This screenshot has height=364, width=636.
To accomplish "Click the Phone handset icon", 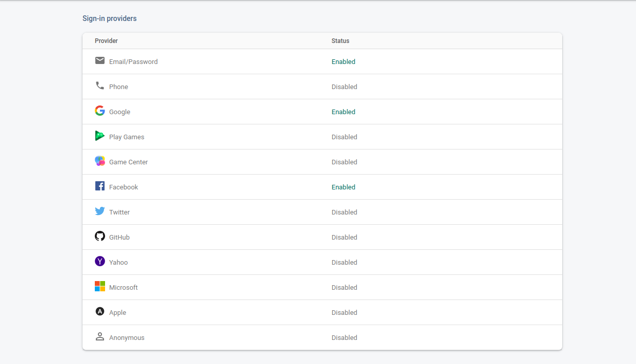I will pyautogui.click(x=100, y=85).
